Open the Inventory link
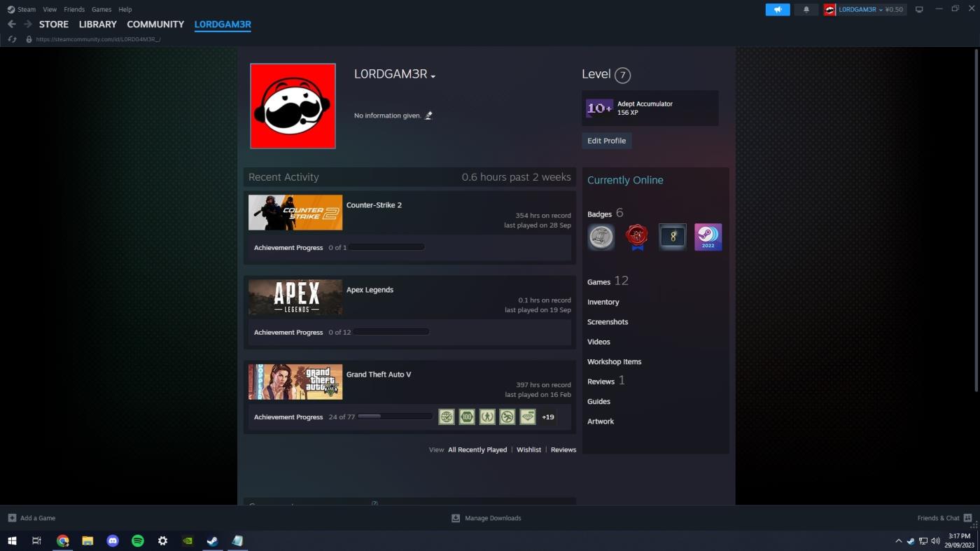Viewport: 980px width, 551px height. click(603, 302)
